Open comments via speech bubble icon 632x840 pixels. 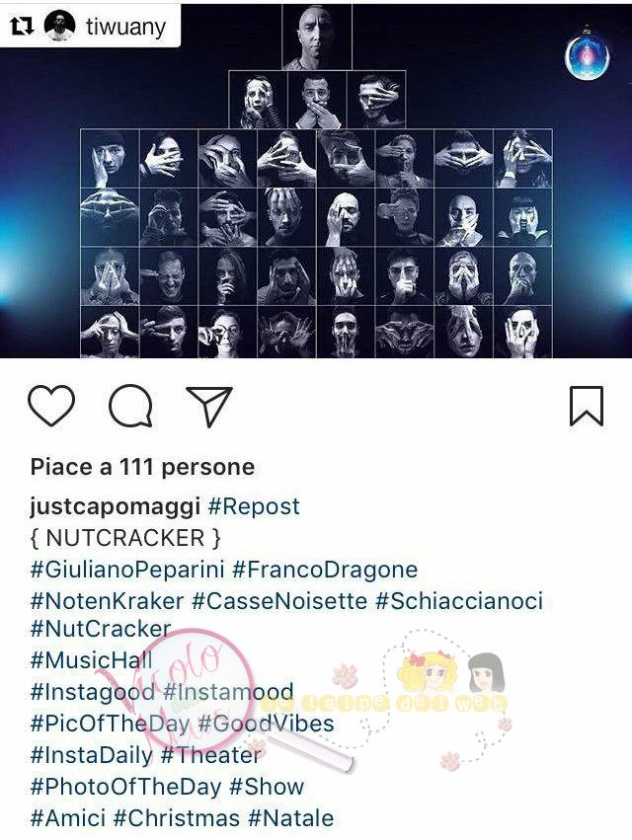pyautogui.click(x=130, y=406)
